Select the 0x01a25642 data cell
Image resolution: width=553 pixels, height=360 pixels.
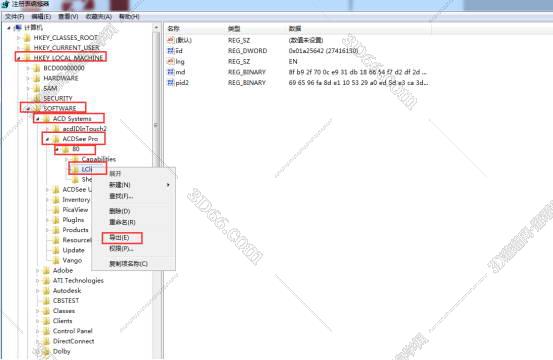click(323, 51)
